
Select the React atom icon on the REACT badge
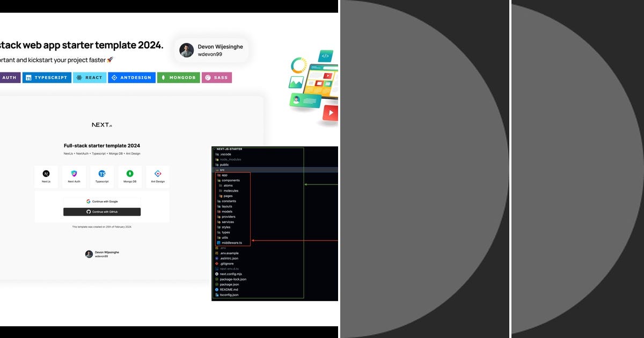79,77
